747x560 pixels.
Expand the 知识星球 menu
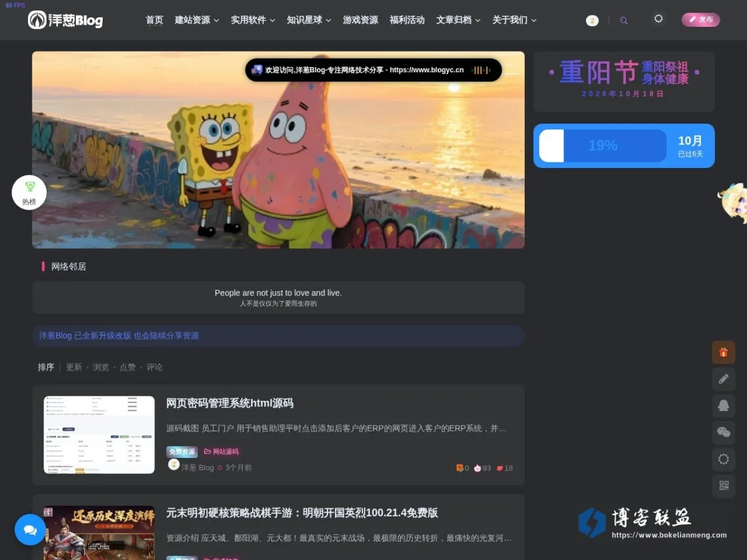pos(309,20)
